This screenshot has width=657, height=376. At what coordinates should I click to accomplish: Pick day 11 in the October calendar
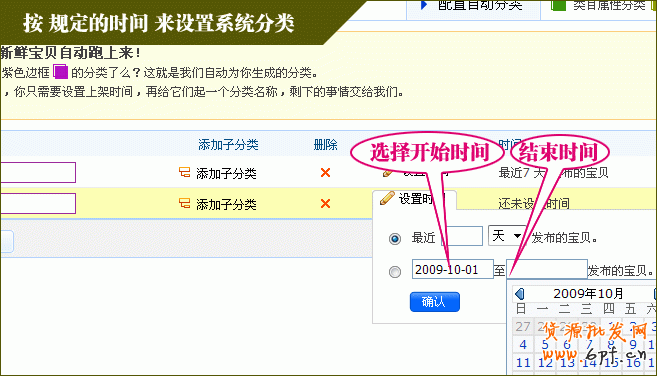[x=523, y=362]
